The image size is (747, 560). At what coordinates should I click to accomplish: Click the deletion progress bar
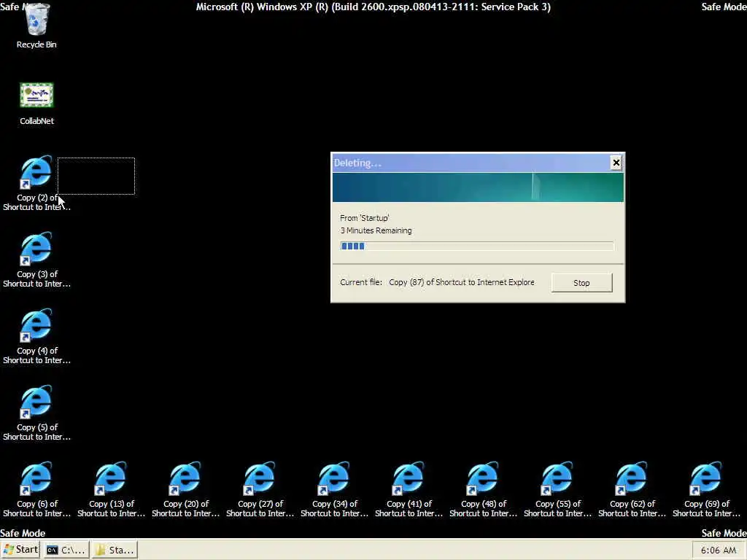click(x=477, y=246)
